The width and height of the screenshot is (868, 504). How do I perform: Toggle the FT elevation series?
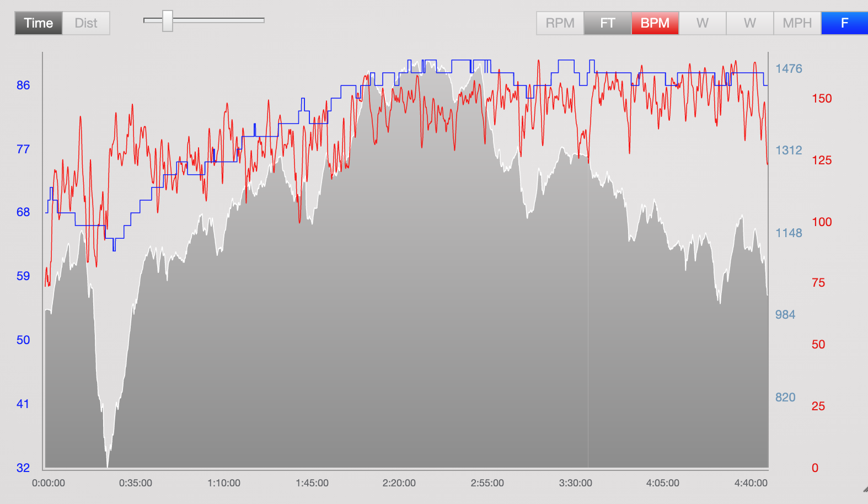(x=608, y=23)
